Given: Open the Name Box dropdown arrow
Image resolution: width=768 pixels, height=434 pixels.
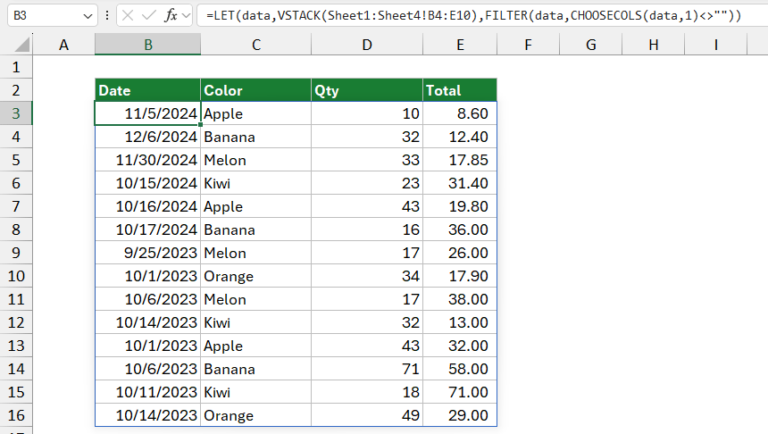Looking at the screenshot, I should coord(87,16).
